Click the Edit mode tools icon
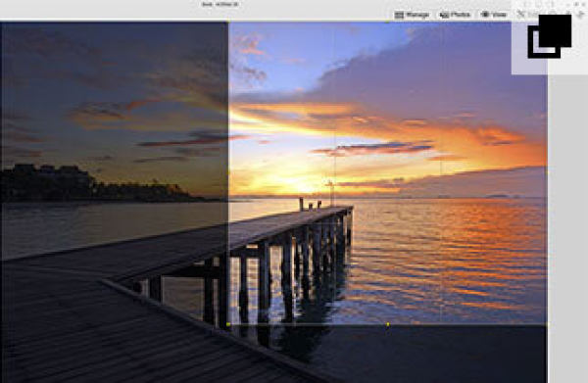This screenshot has width=588, height=383. coord(521,15)
